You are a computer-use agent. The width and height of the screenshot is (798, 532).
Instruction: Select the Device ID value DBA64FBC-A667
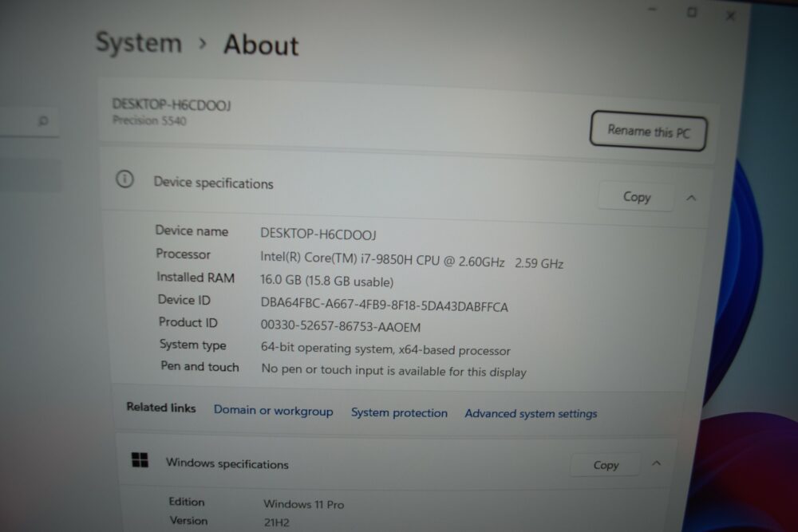click(x=307, y=302)
